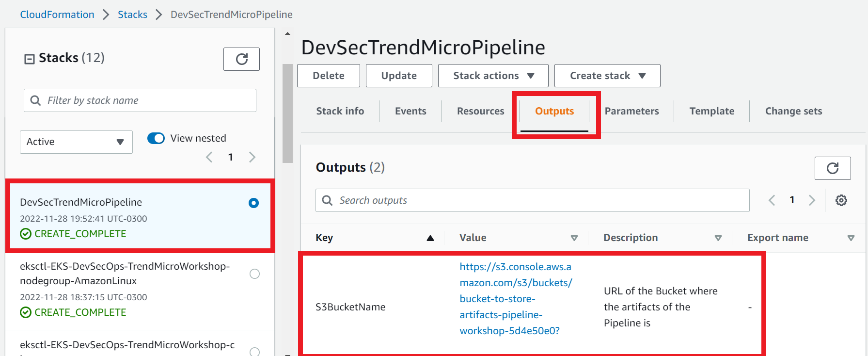The width and height of the screenshot is (868, 356).
Task: Click the DevSecTrendMicroPipeline breadcrumb text
Action: tap(232, 15)
